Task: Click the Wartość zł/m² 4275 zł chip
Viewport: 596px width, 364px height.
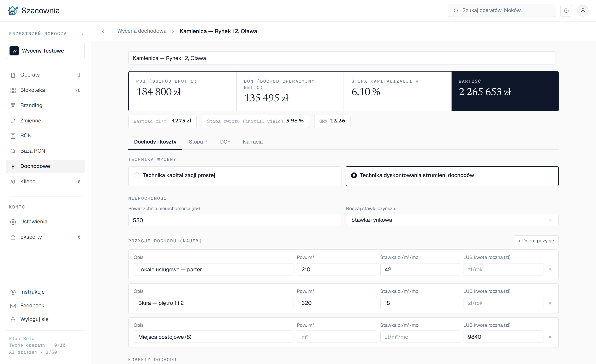Action: point(162,121)
